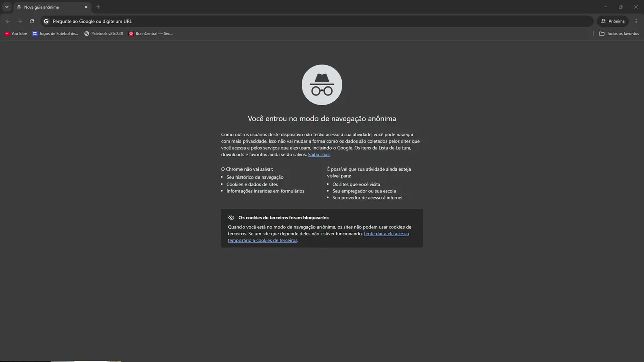Viewport: 644px width, 362px height.
Task: Reload the page
Action: 32,21
